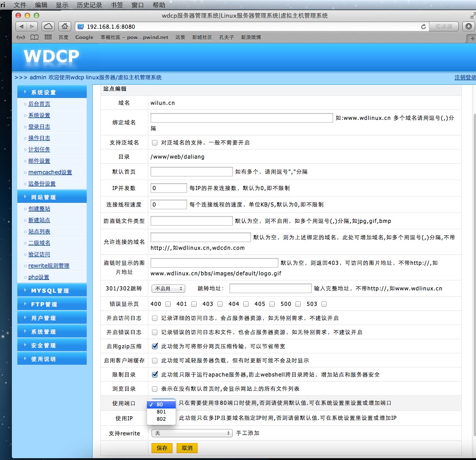The height and width of the screenshot is (460, 476).
Task: Click the Home icon in Safari toolbar
Action: point(65,26)
